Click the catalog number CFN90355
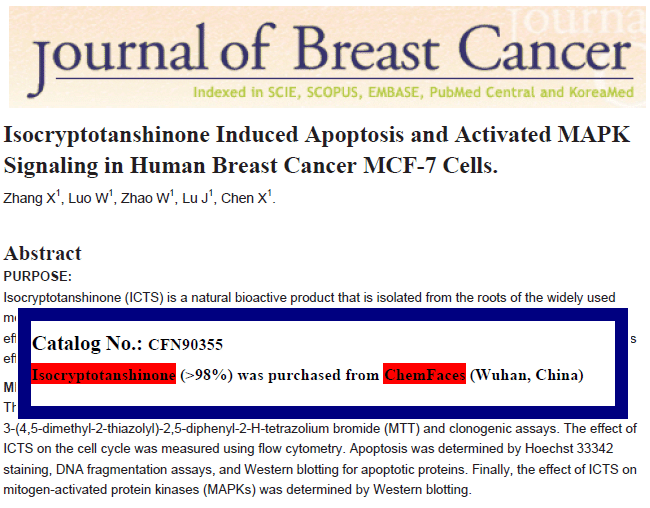 [x=186, y=345]
